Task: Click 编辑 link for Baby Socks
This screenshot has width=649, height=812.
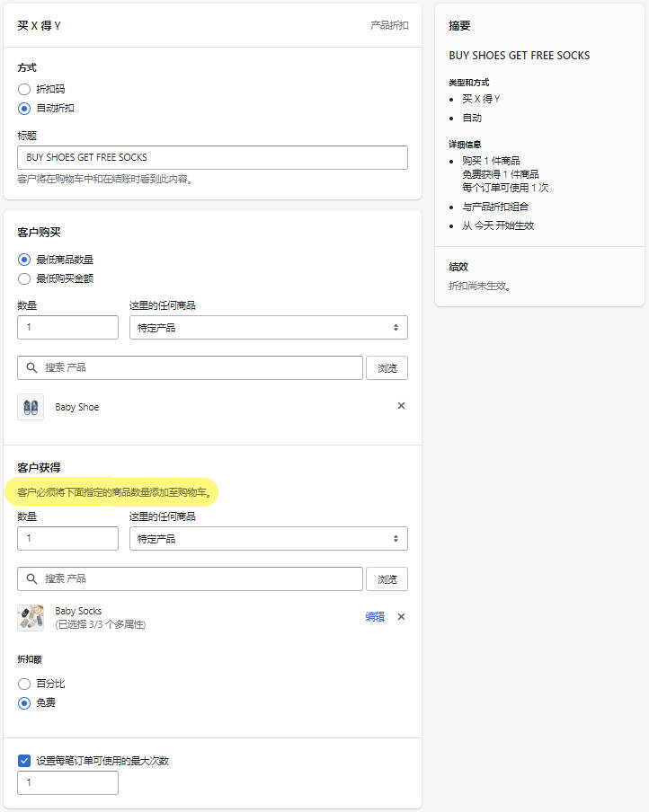Action: coord(375,617)
